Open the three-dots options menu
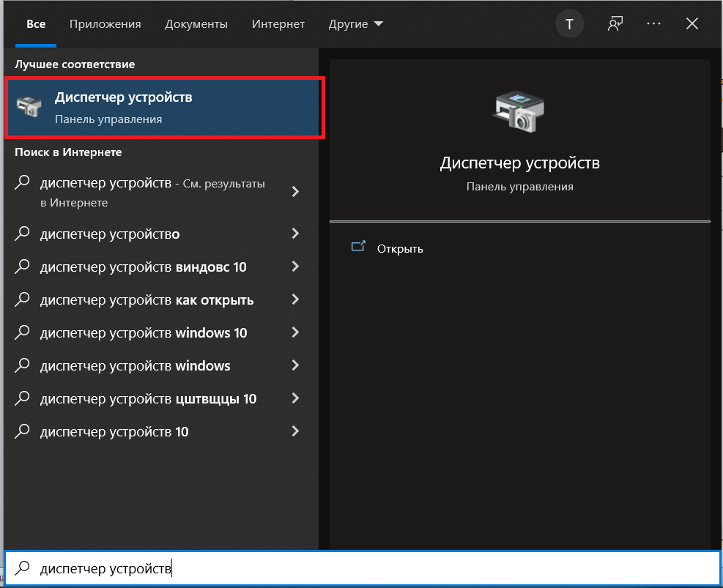The image size is (723, 588). pos(653,23)
